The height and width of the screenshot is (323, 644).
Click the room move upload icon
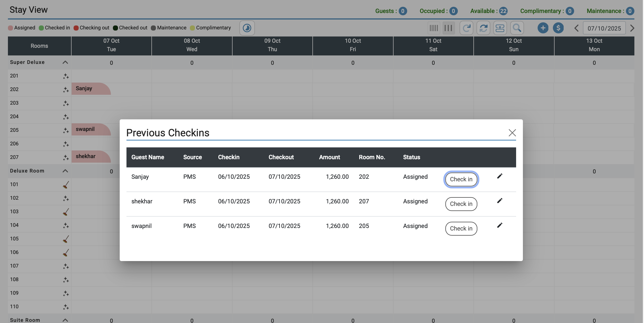pos(500,28)
